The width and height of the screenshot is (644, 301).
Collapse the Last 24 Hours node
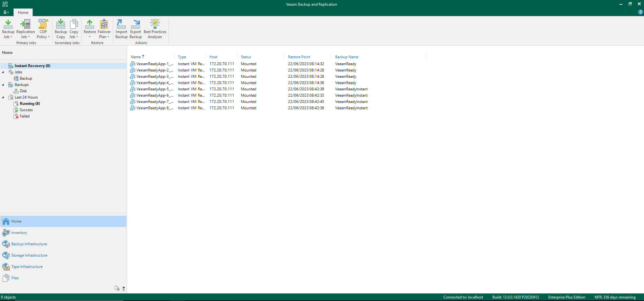point(3,97)
